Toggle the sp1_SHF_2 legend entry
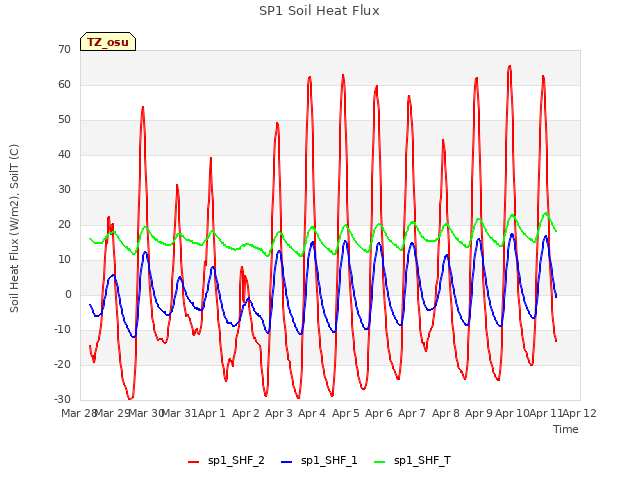640x480 pixels. pyautogui.click(x=226, y=461)
